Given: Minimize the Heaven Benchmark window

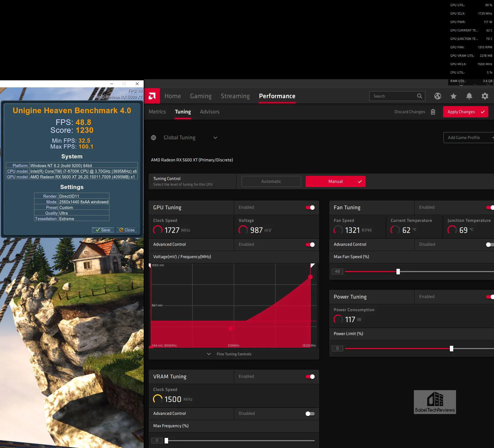Looking at the screenshot, I should [x=112, y=84].
